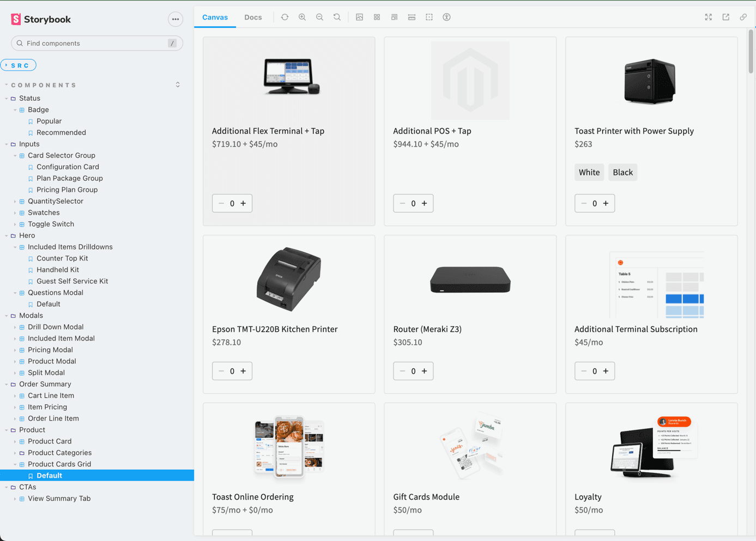Click the Epson Kitchen Printer product image

click(x=289, y=279)
